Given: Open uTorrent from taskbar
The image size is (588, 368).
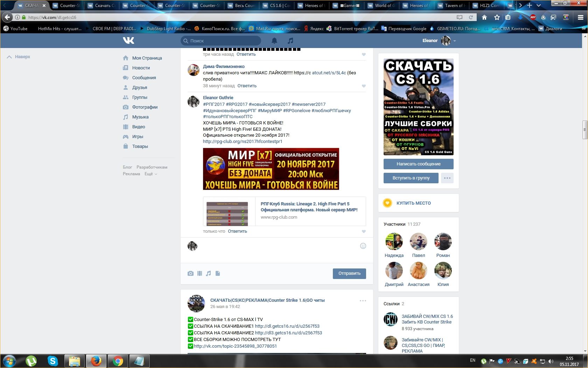Looking at the screenshot, I should 31,361.
